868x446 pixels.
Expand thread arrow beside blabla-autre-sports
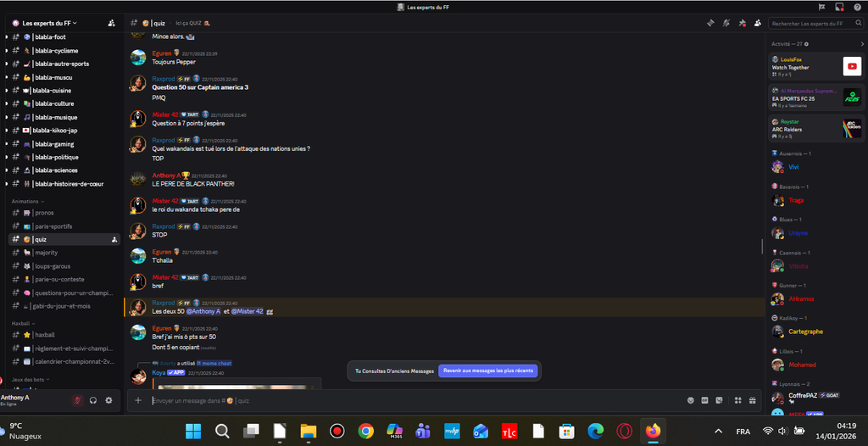[x=6, y=64]
